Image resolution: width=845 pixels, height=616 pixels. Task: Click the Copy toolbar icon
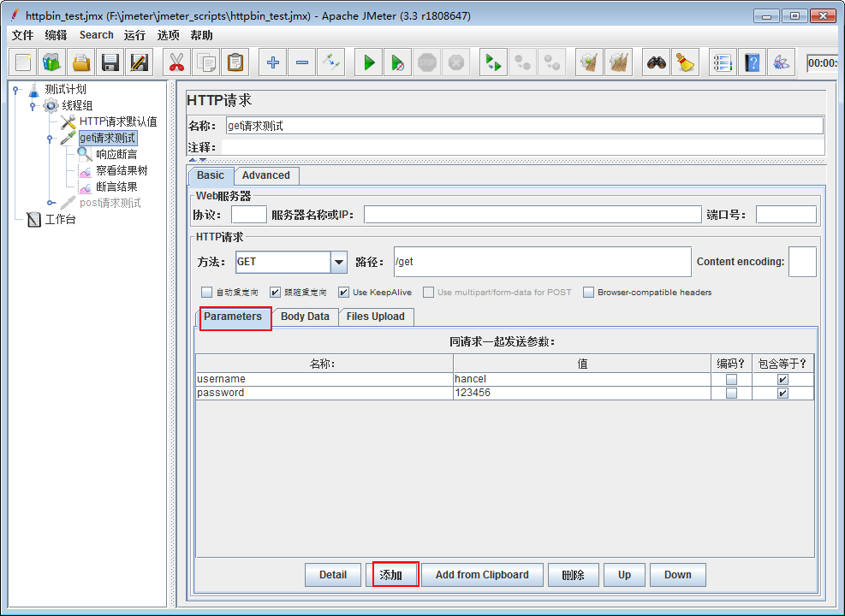coord(205,62)
